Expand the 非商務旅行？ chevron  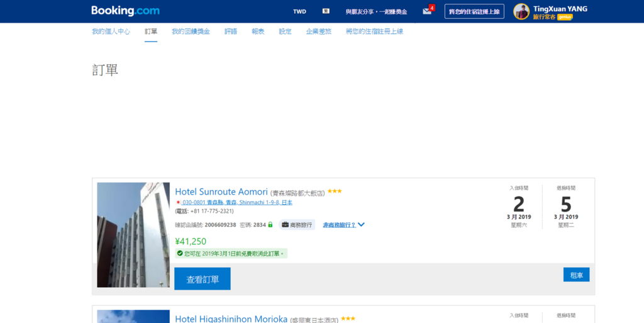click(x=361, y=225)
